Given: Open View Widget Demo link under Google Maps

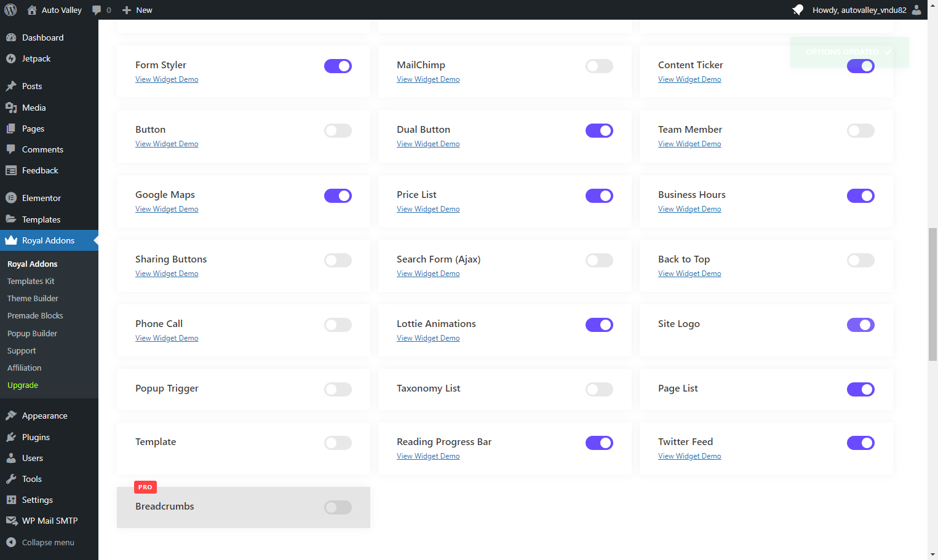Looking at the screenshot, I should [167, 209].
